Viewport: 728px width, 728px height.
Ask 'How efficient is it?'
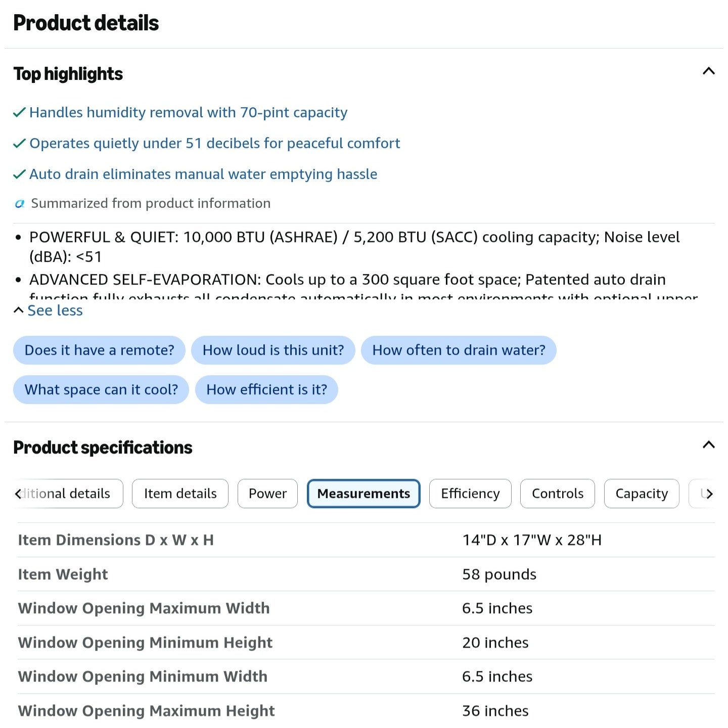266,389
